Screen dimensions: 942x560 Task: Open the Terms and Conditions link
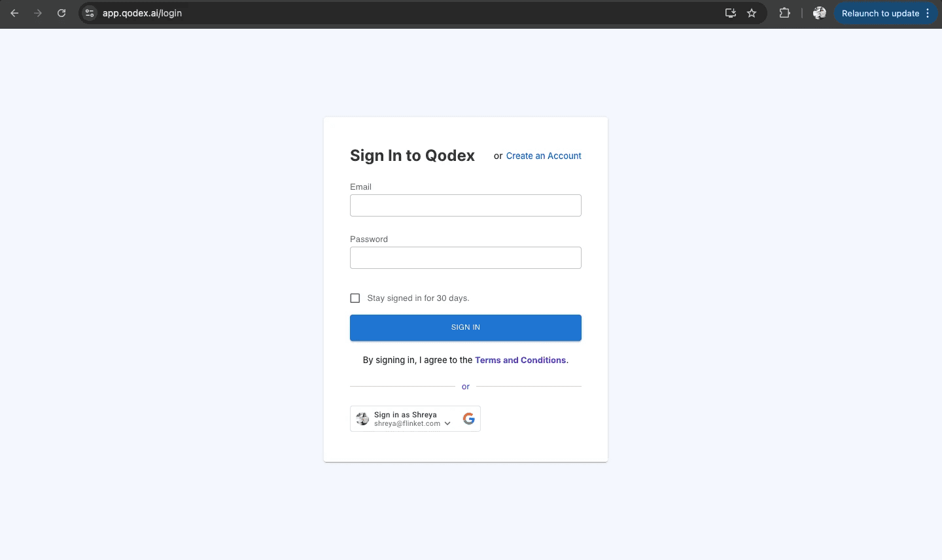(x=521, y=360)
